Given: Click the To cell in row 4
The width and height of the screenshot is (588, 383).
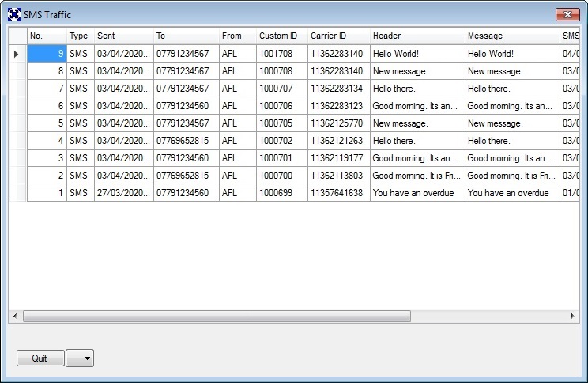Looking at the screenshot, I should 187,140.
